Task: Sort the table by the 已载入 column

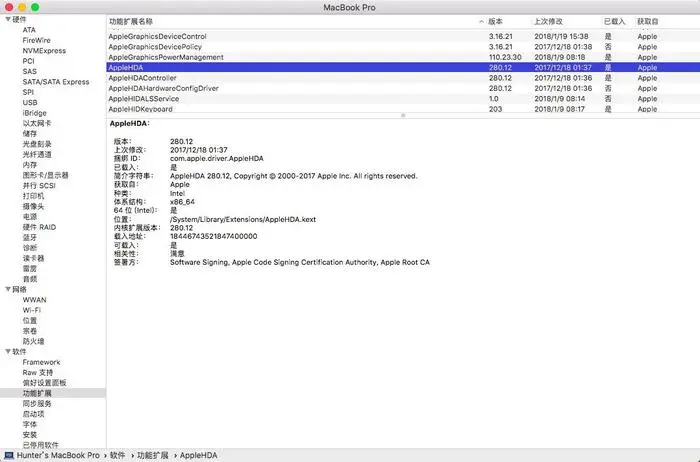Action: (615, 21)
